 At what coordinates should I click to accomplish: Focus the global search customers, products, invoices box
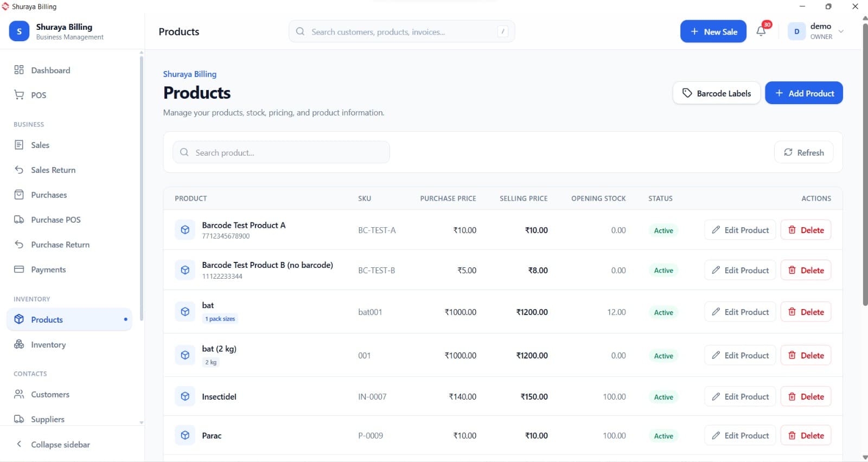pyautogui.click(x=401, y=31)
